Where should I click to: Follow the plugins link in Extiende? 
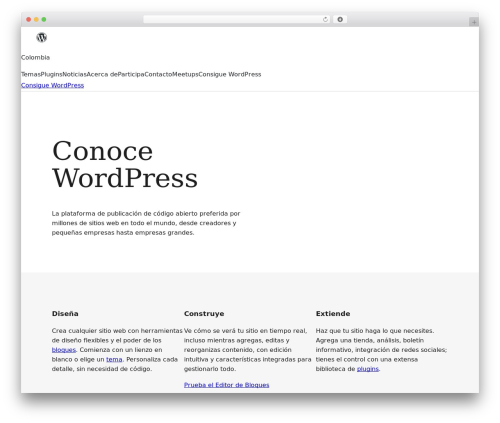tap(368, 369)
